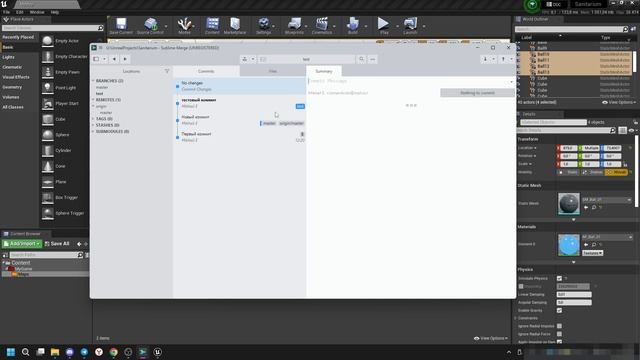Go forward in Sublime Merge navigation
Screen dimensions: 640x360
(125, 59)
